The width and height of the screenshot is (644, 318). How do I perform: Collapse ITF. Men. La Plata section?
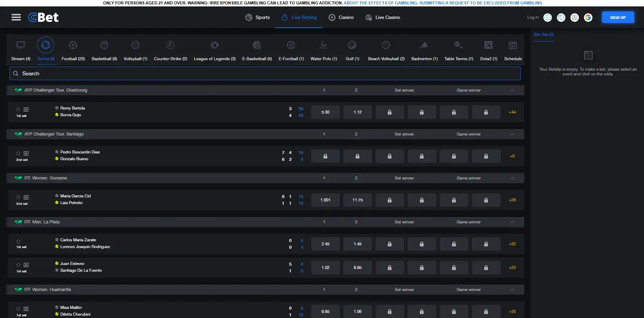[512, 222]
